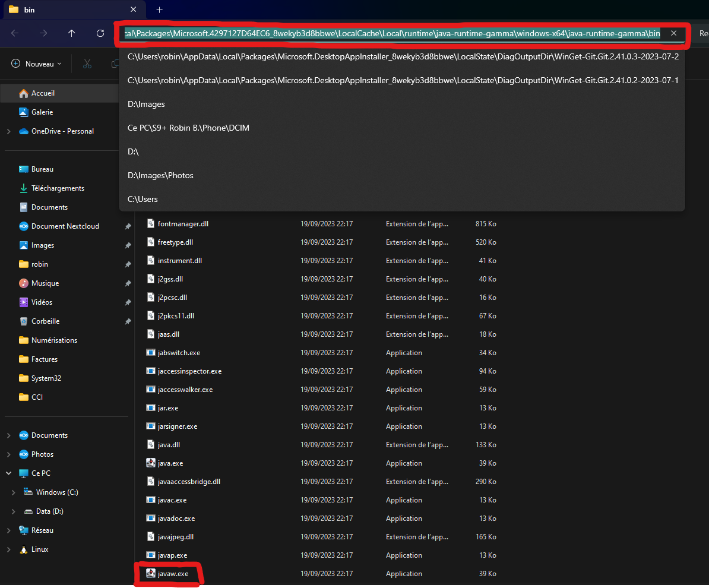Open Vidéos in the sidebar

(x=42, y=302)
